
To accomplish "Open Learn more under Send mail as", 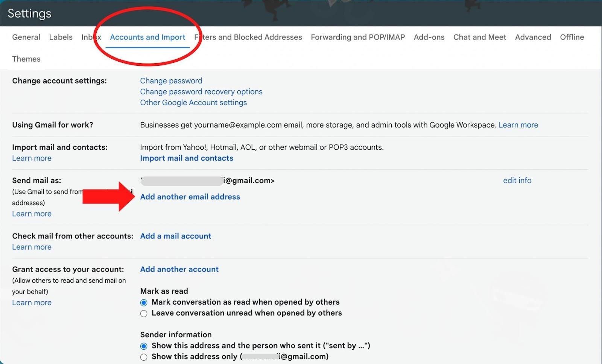I will [x=32, y=214].
